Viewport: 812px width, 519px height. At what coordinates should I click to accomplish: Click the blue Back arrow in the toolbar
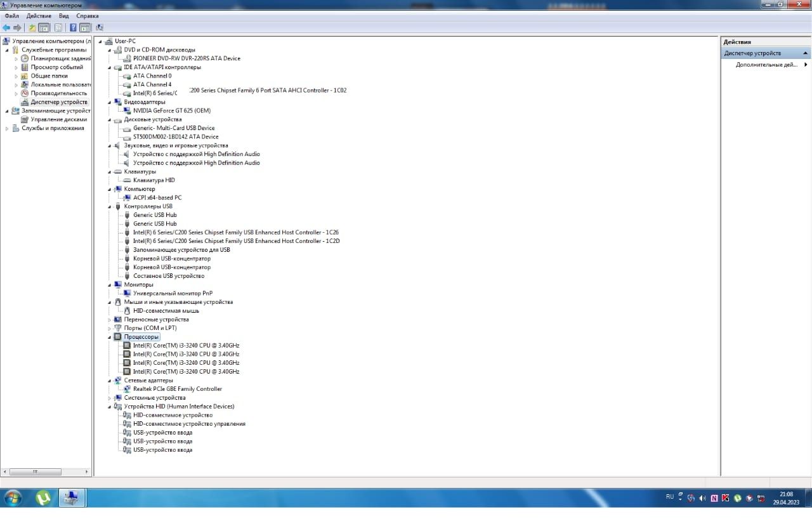pos(6,28)
